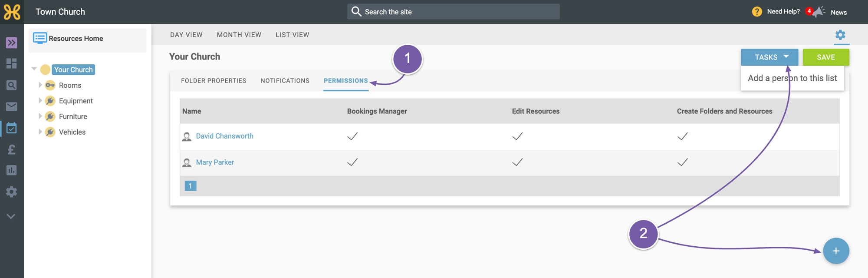Screen dimensions: 868x278
Task: Focus the Search the site field
Action: (454, 12)
